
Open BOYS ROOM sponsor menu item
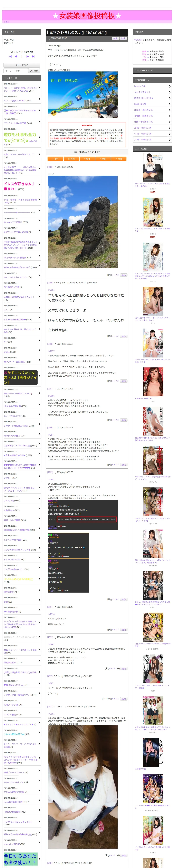coord(152,104)
